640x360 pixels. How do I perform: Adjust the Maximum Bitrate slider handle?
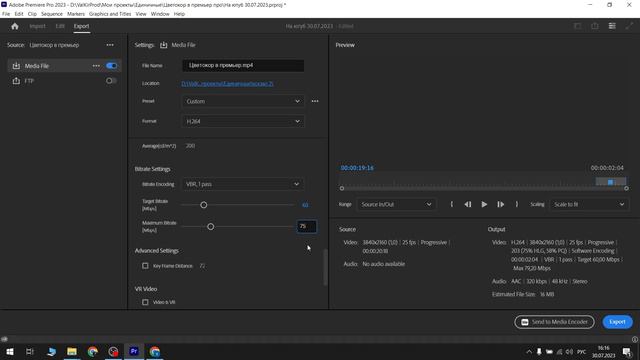(211, 227)
